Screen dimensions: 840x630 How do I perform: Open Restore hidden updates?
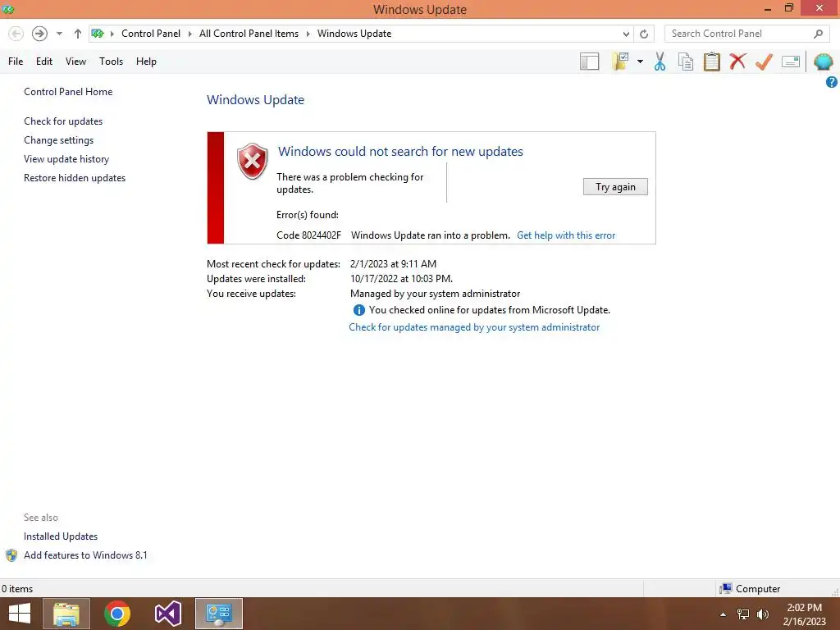tap(75, 178)
